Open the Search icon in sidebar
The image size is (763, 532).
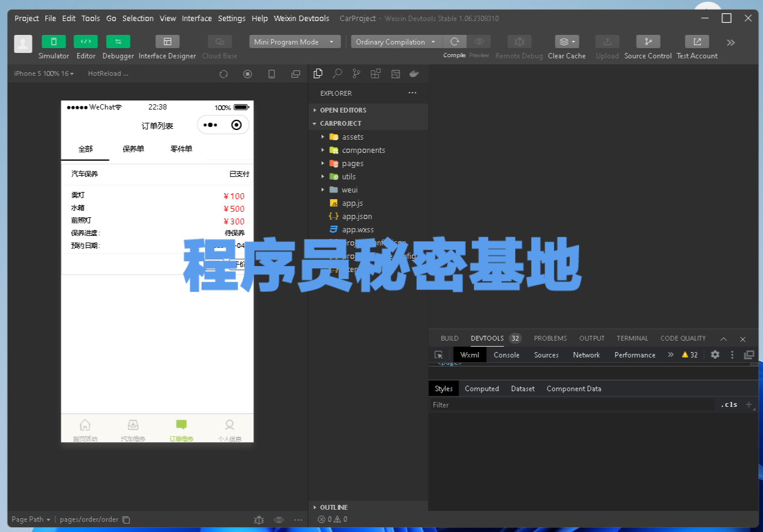click(338, 73)
